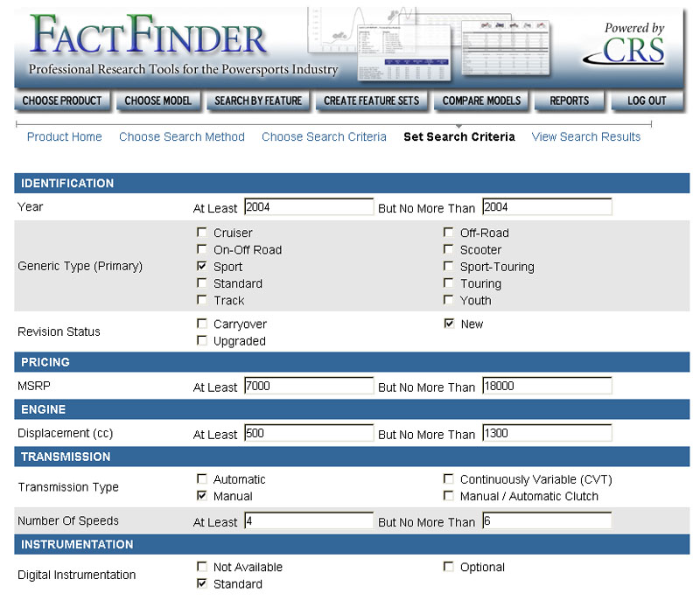Click Displacement At Least field
700x600 pixels.
(x=309, y=433)
